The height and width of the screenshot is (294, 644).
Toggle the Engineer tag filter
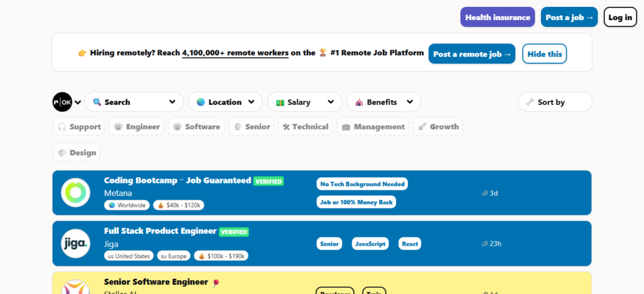(x=136, y=127)
